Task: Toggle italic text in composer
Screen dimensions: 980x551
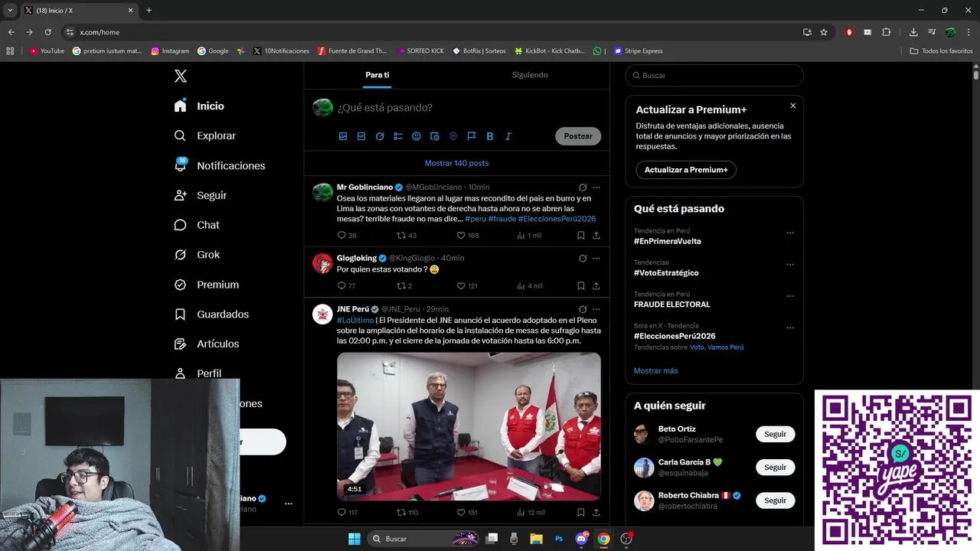Action: point(508,136)
